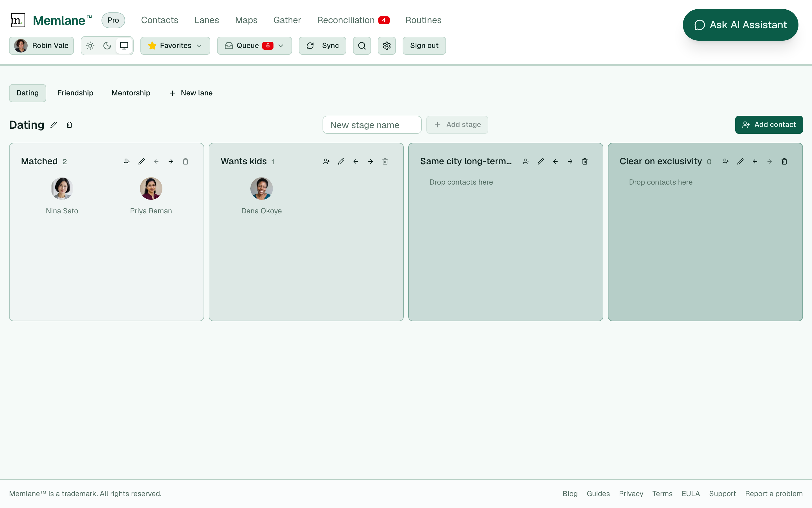The image size is (812, 508).
Task: Rename the Clear on exclusivity stage
Action: tap(741, 162)
